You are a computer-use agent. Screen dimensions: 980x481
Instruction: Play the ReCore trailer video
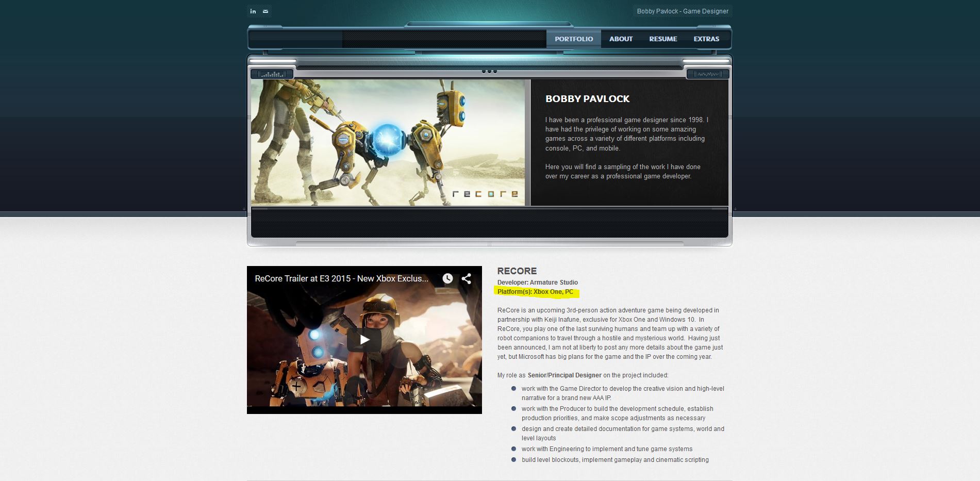coord(364,340)
